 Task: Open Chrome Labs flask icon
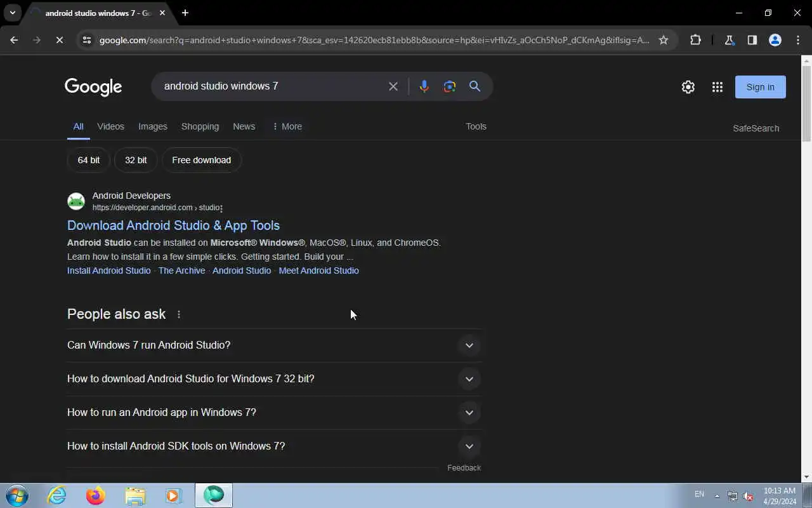[729, 40]
